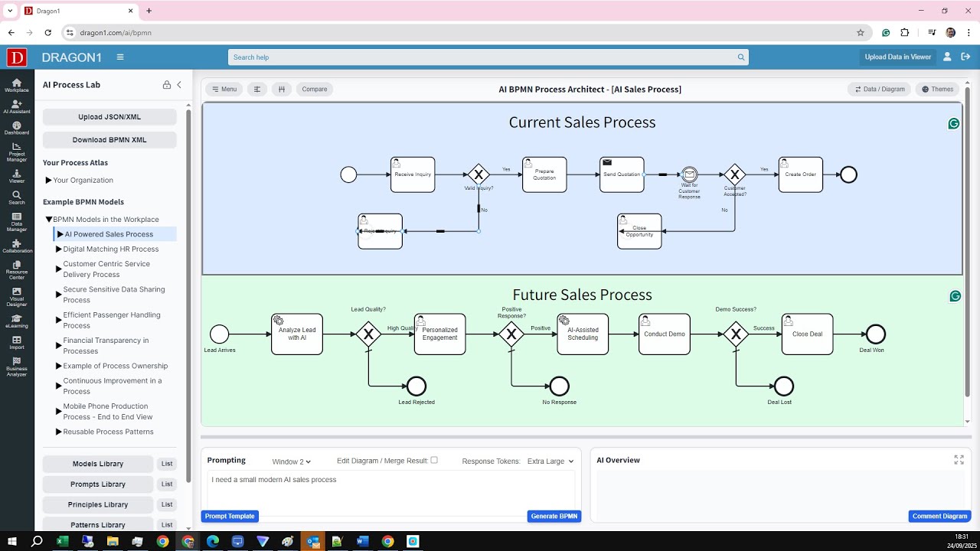980x551 pixels.
Task: Open the Themes menu
Action: click(x=936, y=89)
